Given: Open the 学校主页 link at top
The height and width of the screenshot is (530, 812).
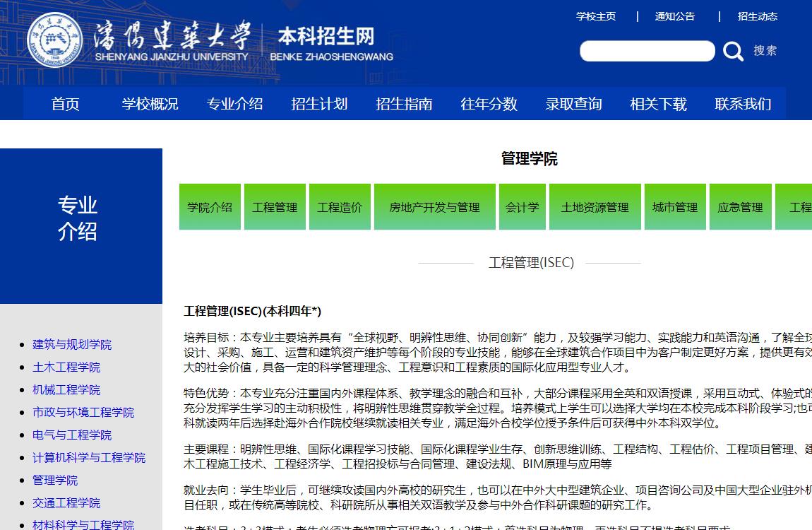Looking at the screenshot, I should point(596,16).
